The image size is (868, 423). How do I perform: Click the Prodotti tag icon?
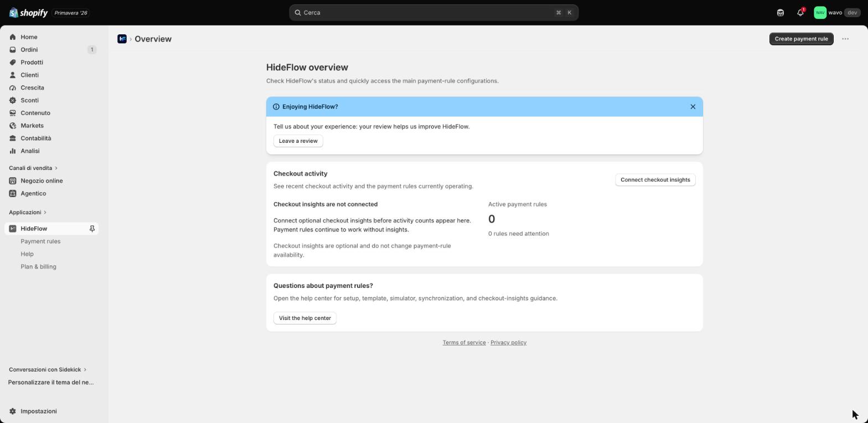[x=13, y=63]
